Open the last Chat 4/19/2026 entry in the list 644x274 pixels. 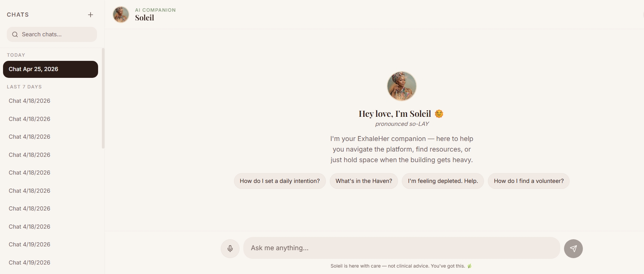point(29,263)
